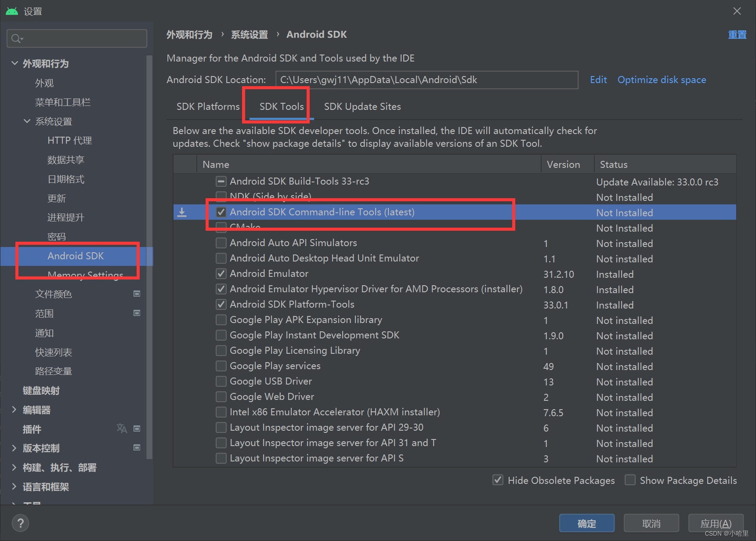Open 菜单和工具栏 settings

[x=63, y=102]
